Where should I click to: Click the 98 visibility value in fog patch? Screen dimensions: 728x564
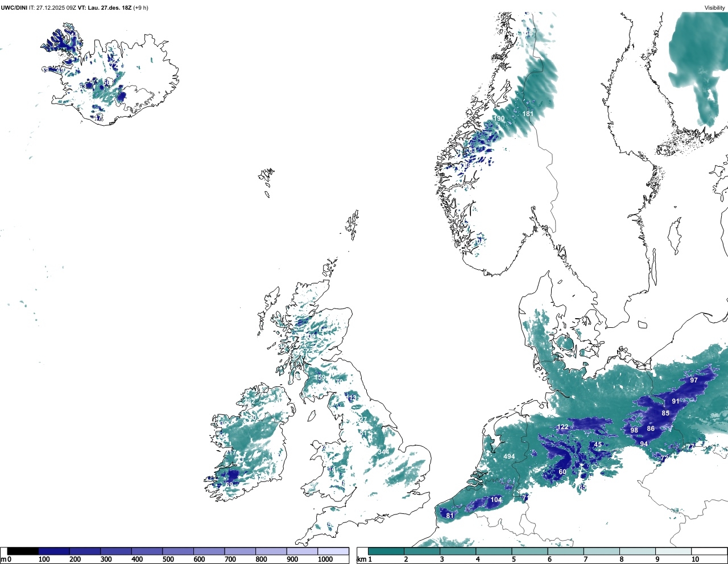634,430
